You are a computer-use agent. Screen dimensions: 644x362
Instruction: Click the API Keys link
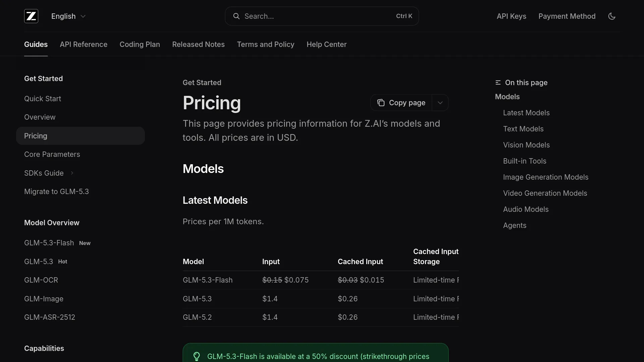pos(512,16)
